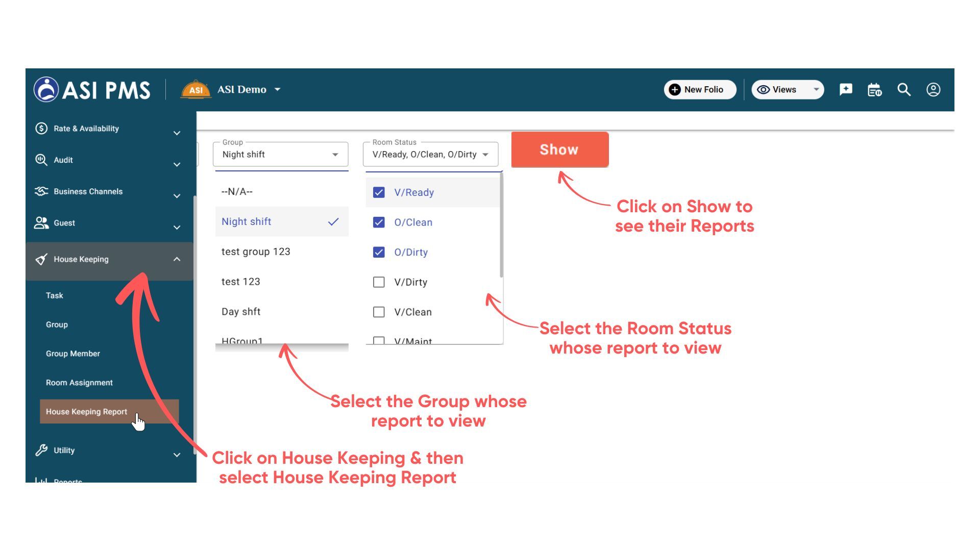Check the V/Clean room status option
Viewport: 980px width, 551px height.
(379, 312)
